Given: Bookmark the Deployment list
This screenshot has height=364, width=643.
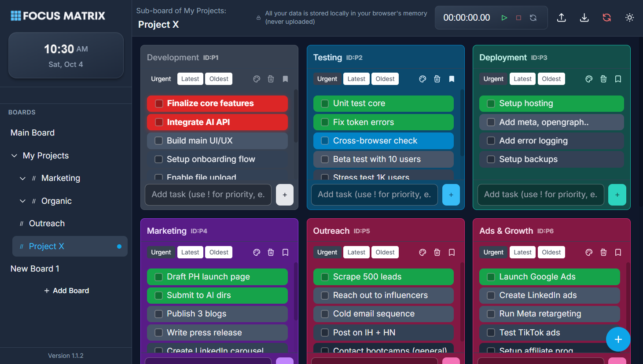Looking at the screenshot, I should [618, 79].
